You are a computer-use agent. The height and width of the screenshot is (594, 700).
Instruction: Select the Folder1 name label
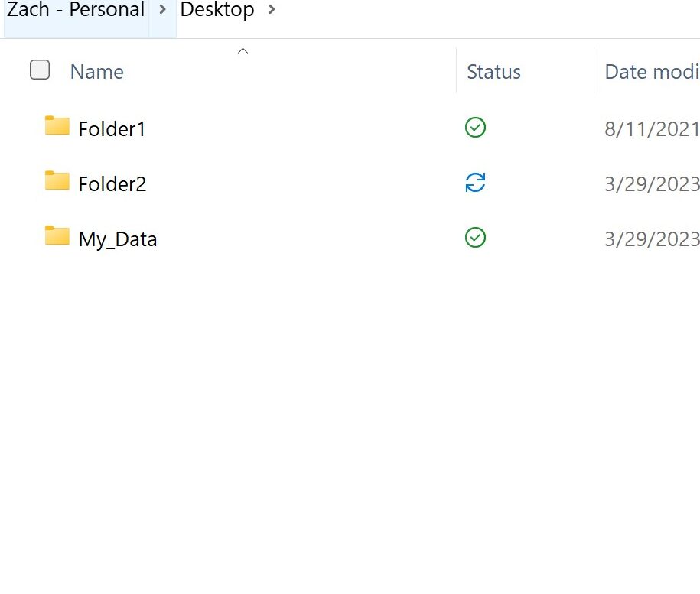click(112, 129)
